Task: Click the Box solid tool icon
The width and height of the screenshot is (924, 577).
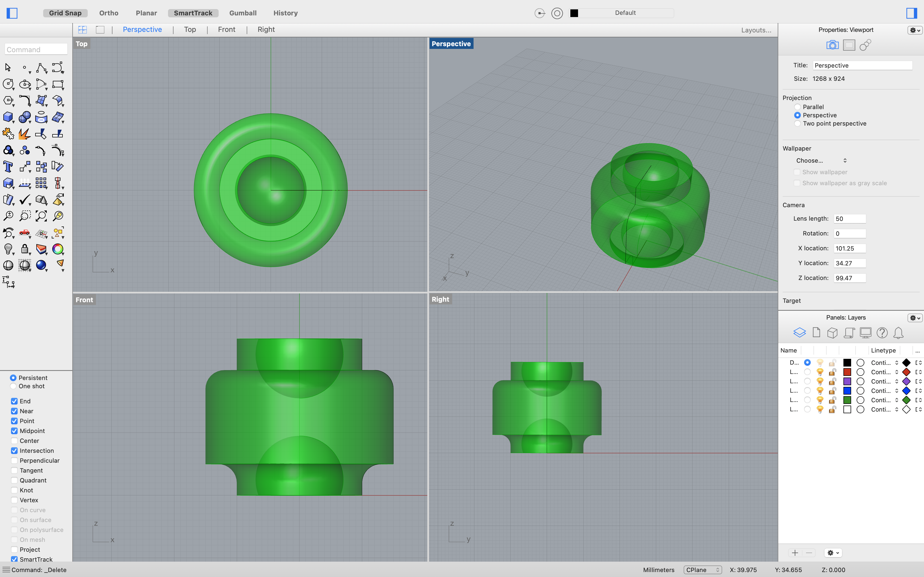Action: point(8,117)
